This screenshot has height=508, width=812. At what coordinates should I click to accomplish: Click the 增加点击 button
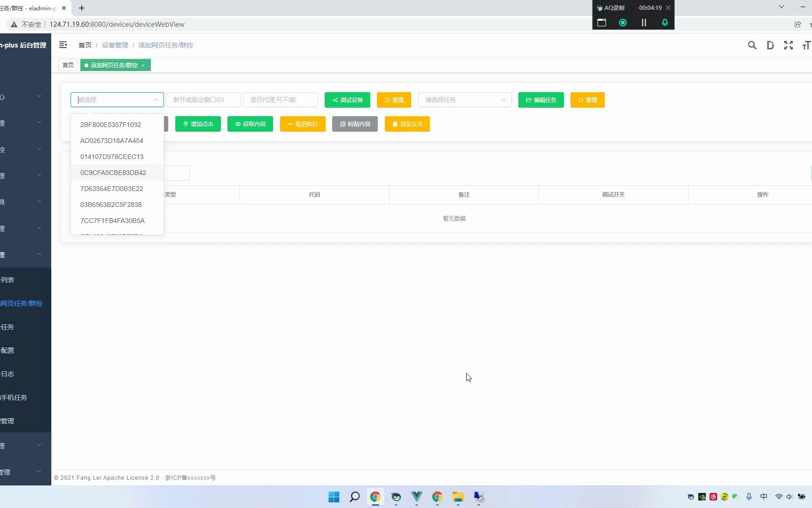[198, 124]
